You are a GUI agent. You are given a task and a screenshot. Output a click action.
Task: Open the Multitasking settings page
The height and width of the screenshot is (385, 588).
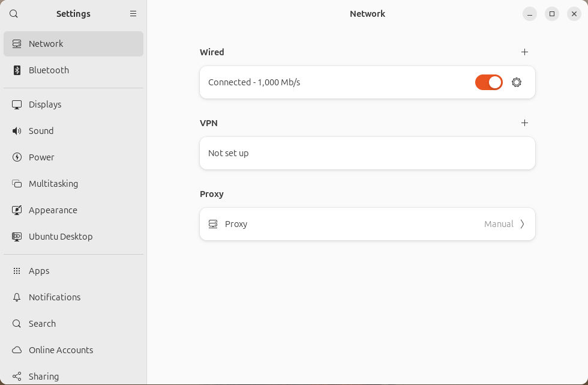[x=53, y=184]
